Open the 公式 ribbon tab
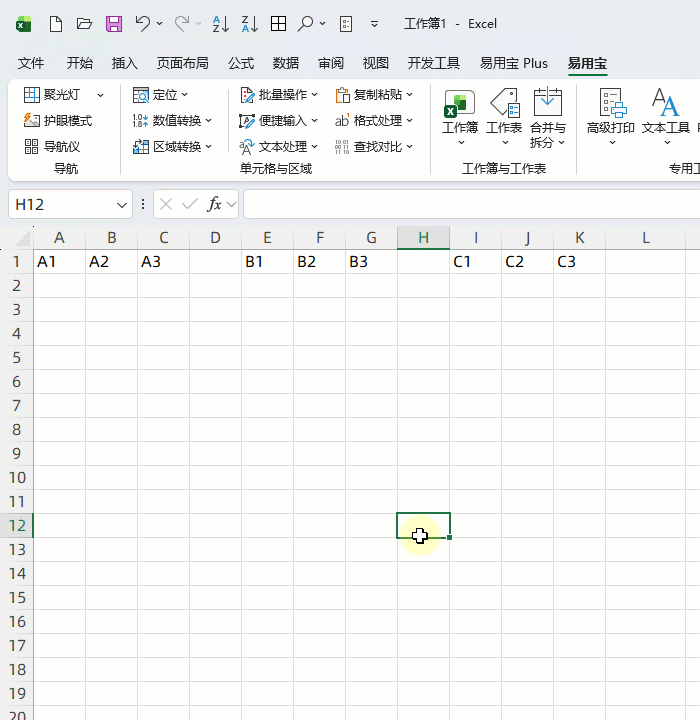700x720 pixels. point(241,63)
